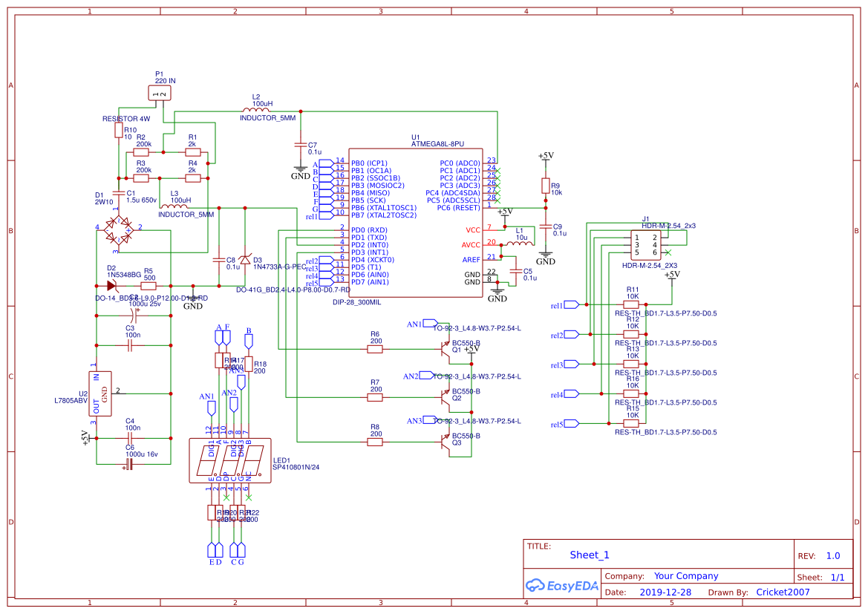Viewport: 868px width, 614px height.
Task: Select resistor R10 labeled RESISTOR 4W
Action: tap(119, 131)
